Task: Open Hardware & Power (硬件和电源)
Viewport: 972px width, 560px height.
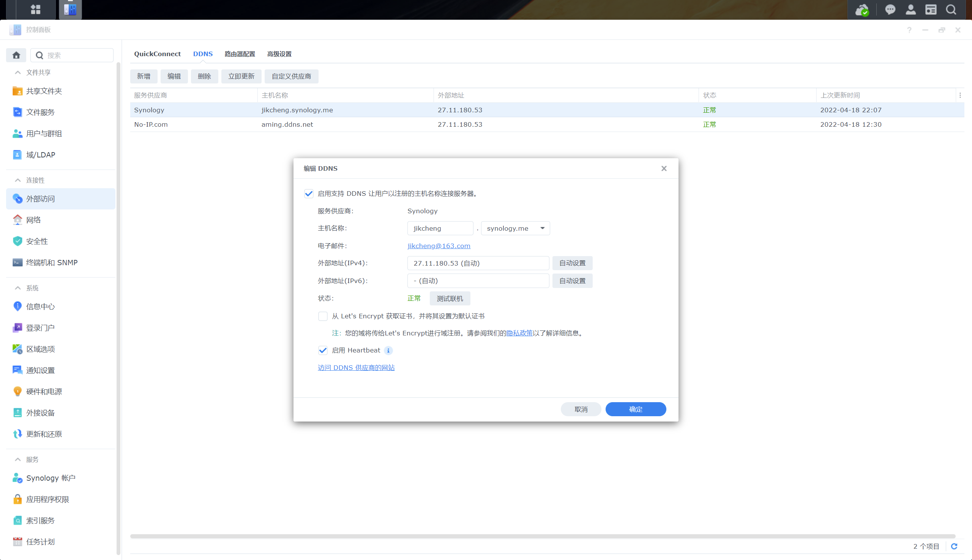Action: pos(61,392)
